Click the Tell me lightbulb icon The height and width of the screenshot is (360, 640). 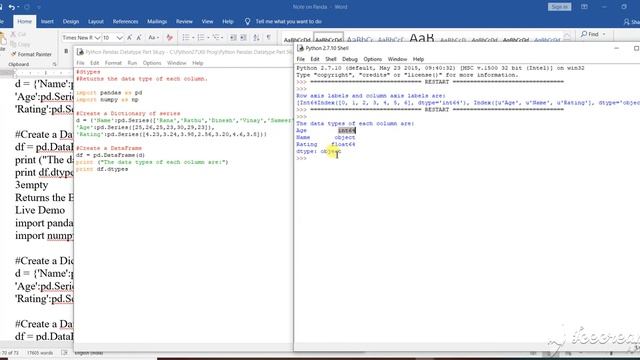click(247, 21)
